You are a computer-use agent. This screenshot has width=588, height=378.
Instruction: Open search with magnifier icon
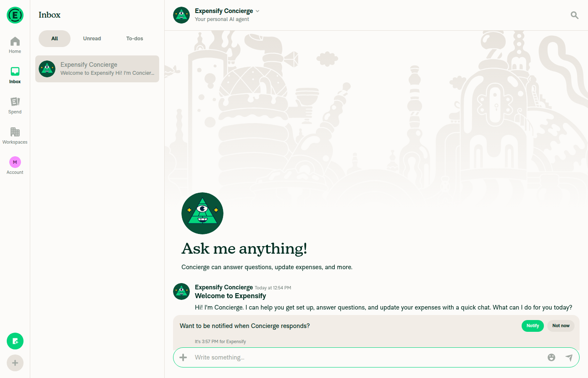pyautogui.click(x=575, y=15)
